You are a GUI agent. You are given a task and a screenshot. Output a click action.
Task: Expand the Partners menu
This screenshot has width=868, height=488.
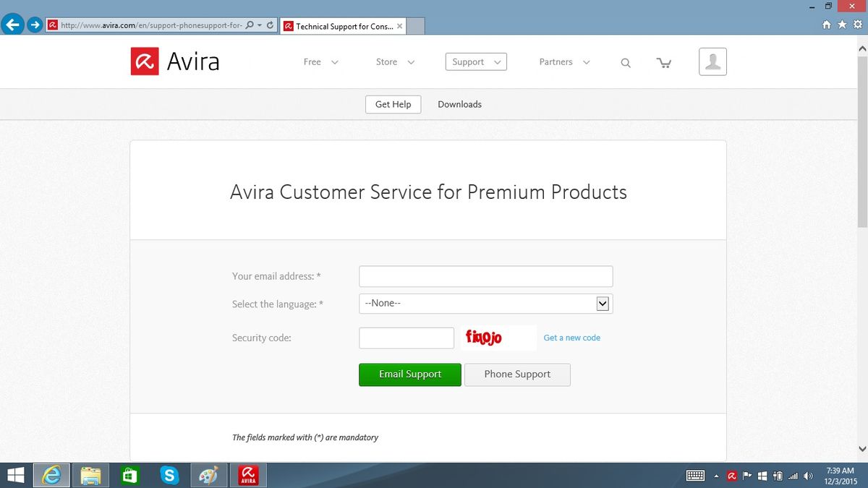coord(565,62)
